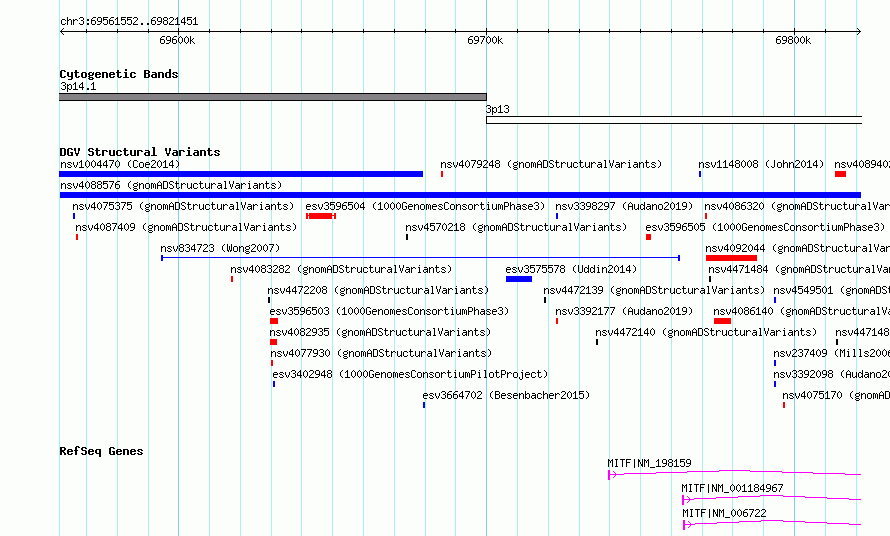Select nsv4549501 variant label
The image size is (890, 536).
pos(832,290)
